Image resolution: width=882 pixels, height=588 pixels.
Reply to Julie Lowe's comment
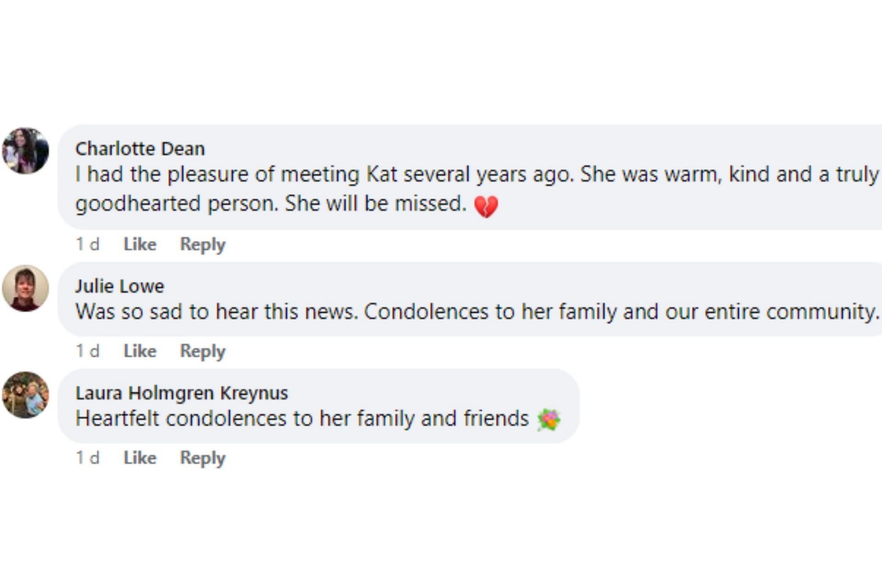(203, 351)
